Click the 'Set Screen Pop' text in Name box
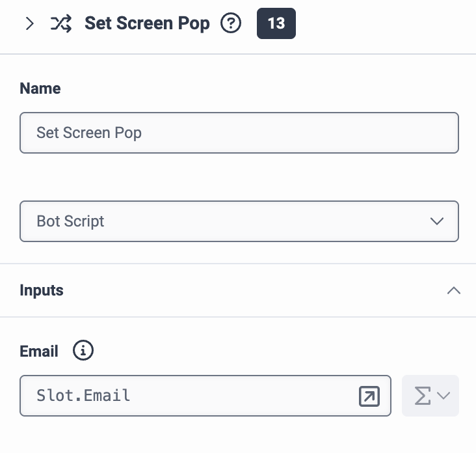Viewport: 476px width, 453px height. click(x=89, y=133)
